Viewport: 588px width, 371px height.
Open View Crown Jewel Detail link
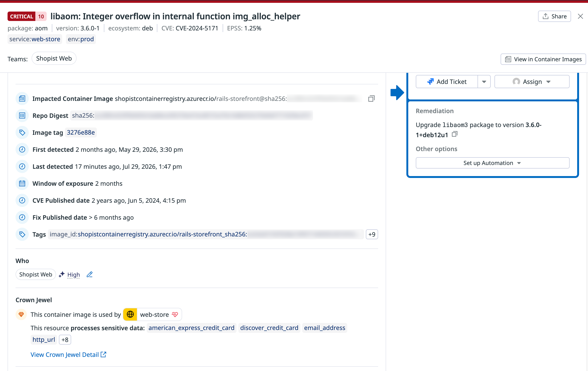coord(68,355)
